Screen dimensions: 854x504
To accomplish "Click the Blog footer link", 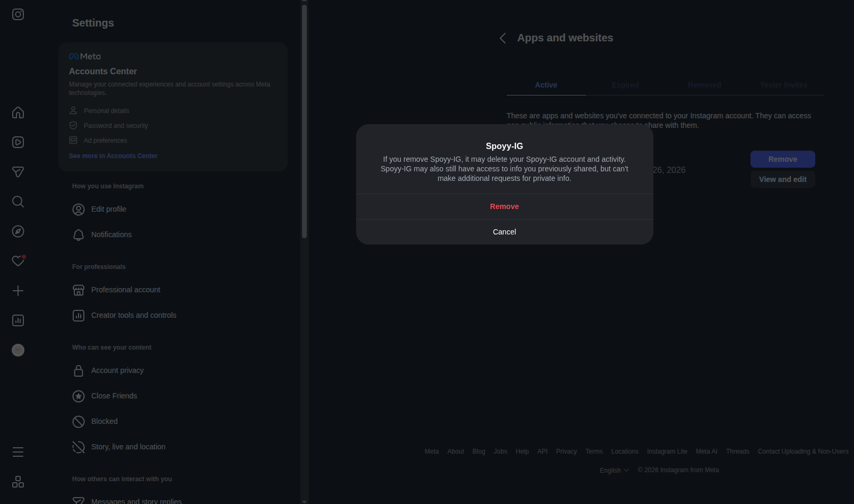I will 479,451.
